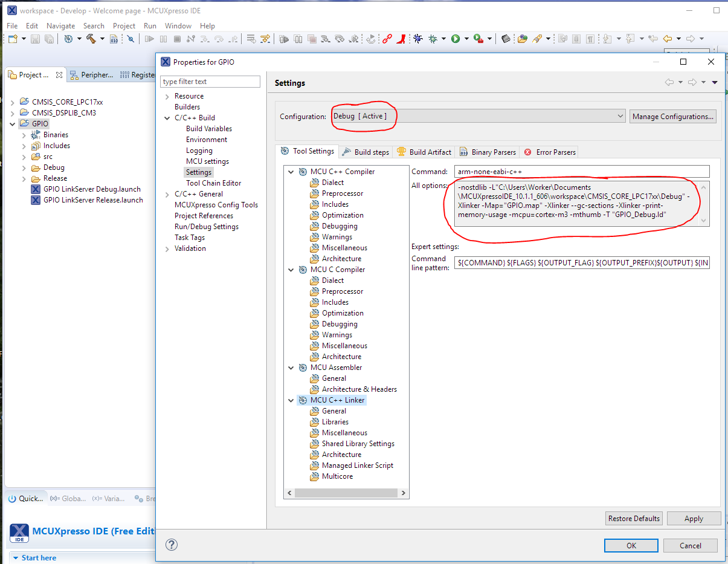
Task: Select Tool Chain Editor tree item
Action: [213, 183]
